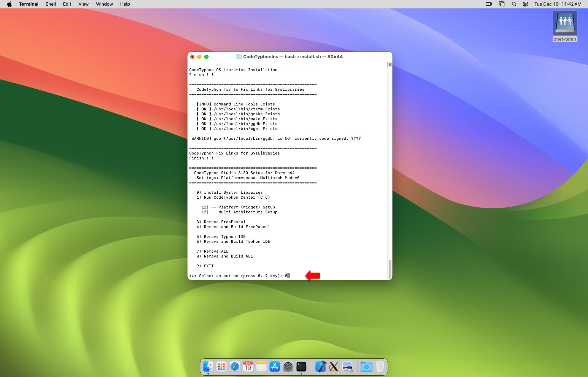The width and height of the screenshot is (588, 377).
Task: Click the "7) Remove ALL" line
Action: point(212,252)
